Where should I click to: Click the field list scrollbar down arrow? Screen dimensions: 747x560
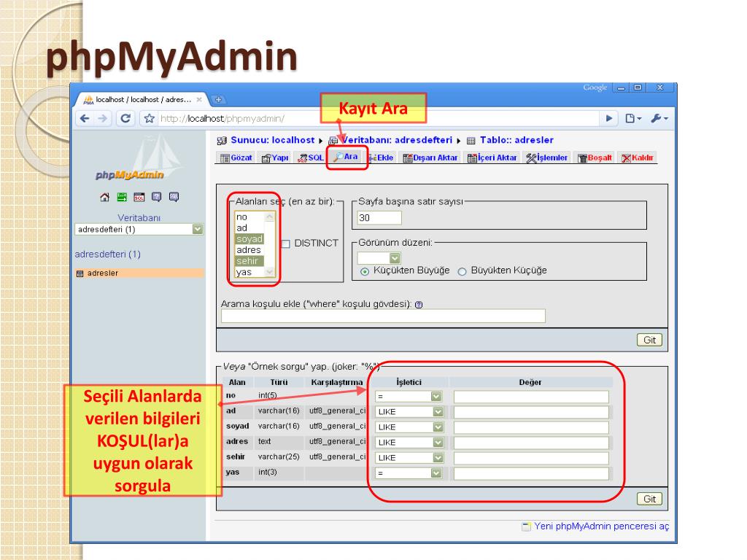click(x=270, y=272)
